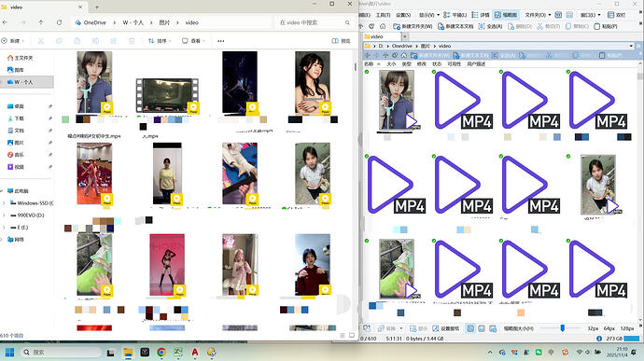Select the filmstrip cinema video thumbnail in Explorer
Viewport: 644px width, 361px height.
point(167,96)
